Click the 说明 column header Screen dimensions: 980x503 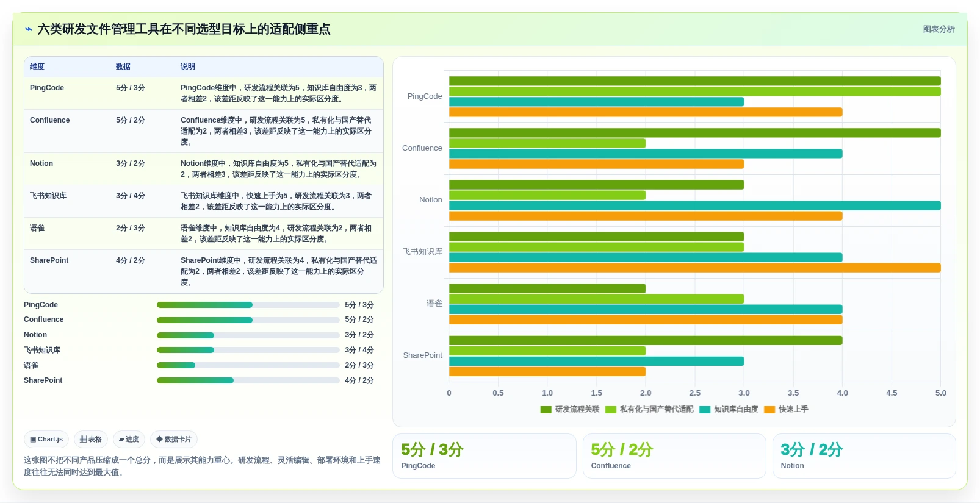pyautogui.click(x=188, y=66)
